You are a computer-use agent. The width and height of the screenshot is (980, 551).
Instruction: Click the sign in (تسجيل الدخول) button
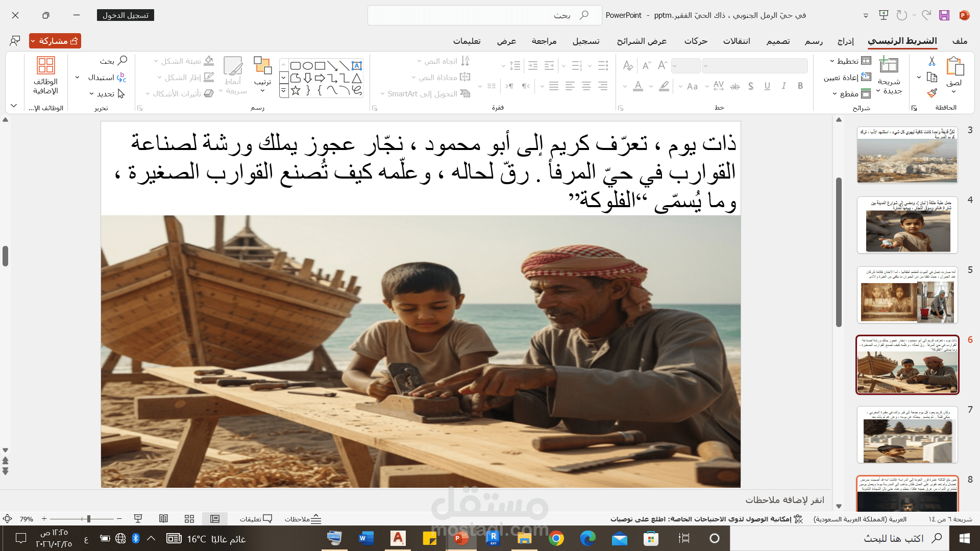(125, 15)
